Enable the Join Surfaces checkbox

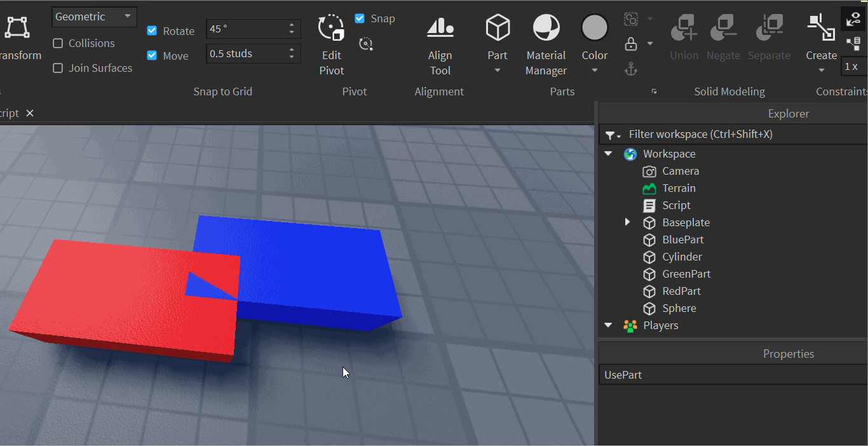click(x=58, y=68)
